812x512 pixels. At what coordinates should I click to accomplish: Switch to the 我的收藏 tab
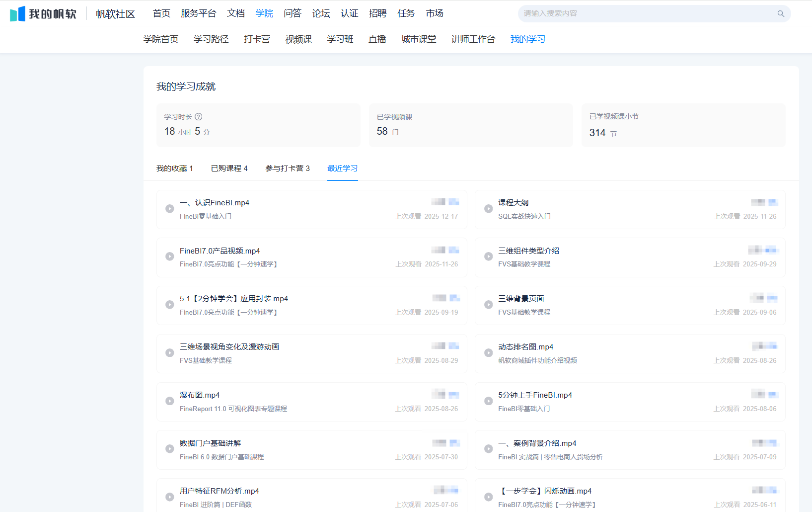point(174,169)
